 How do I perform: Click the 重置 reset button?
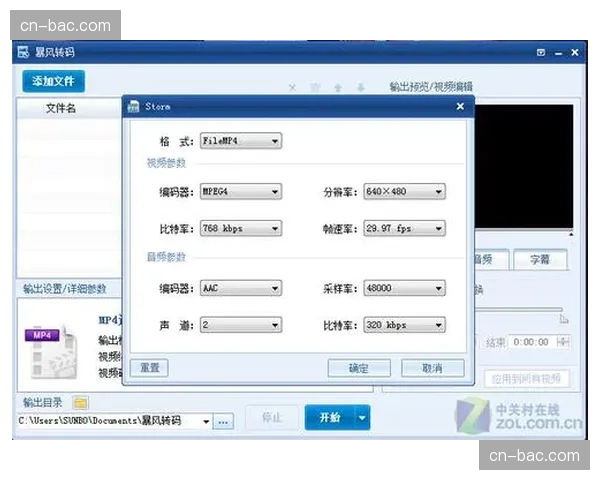click(149, 368)
